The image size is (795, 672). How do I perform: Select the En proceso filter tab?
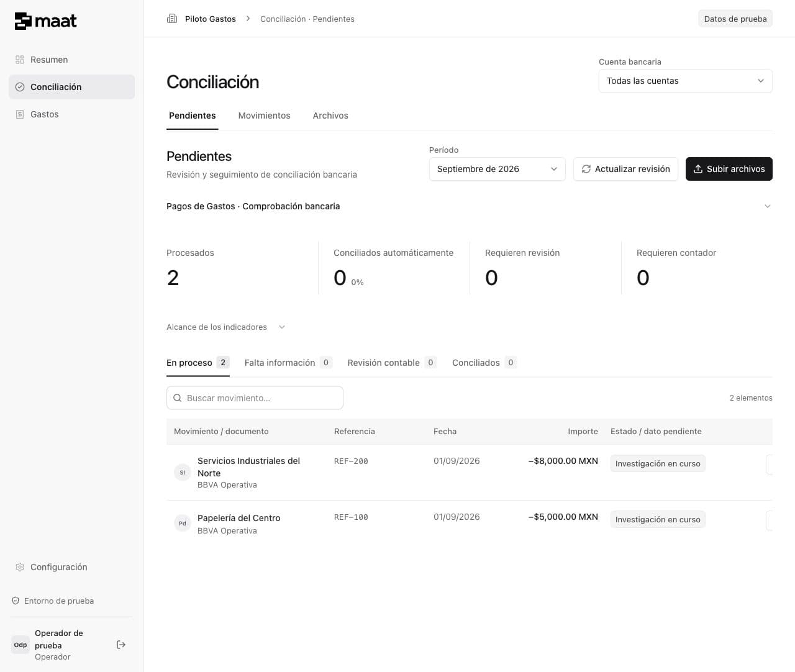pos(198,363)
